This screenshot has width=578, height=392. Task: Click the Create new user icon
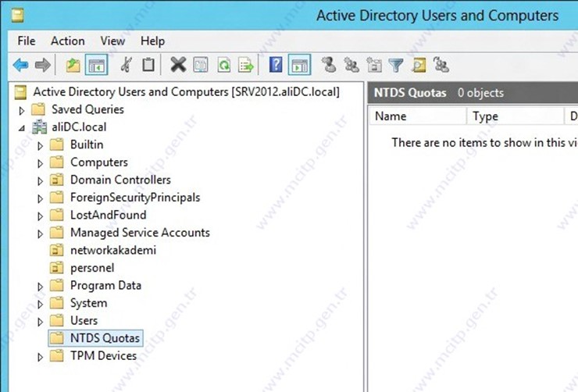point(329,66)
